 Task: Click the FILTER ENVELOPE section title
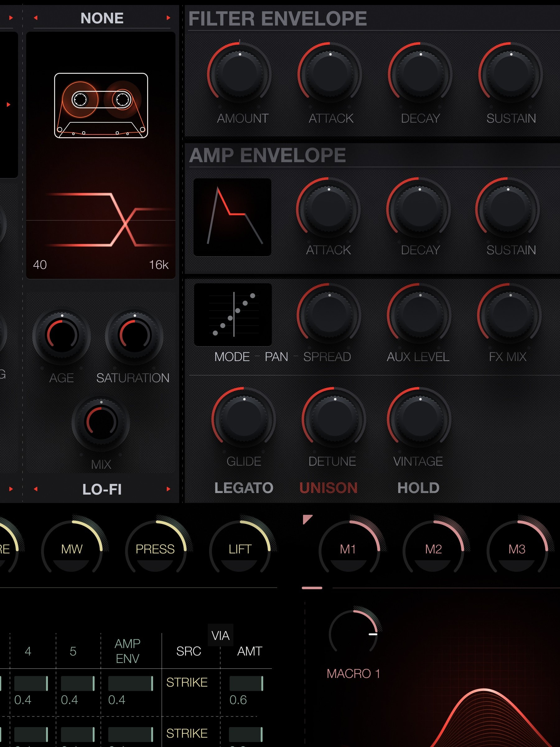(x=278, y=19)
